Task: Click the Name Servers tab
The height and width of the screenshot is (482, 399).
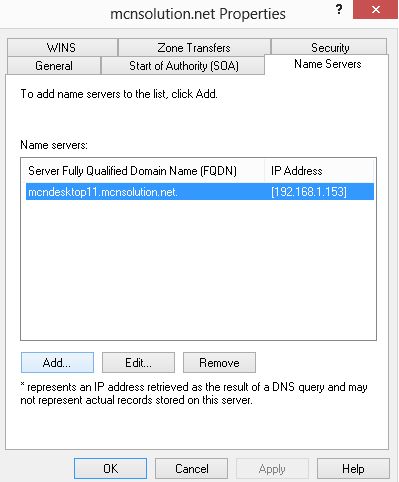Action: [327, 64]
